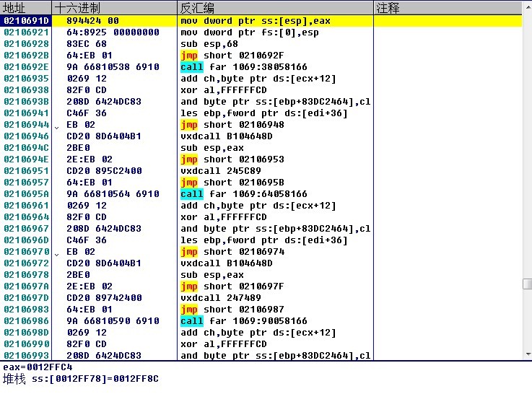Select address row 02106983
532x407 pixels.
(26, 309)
